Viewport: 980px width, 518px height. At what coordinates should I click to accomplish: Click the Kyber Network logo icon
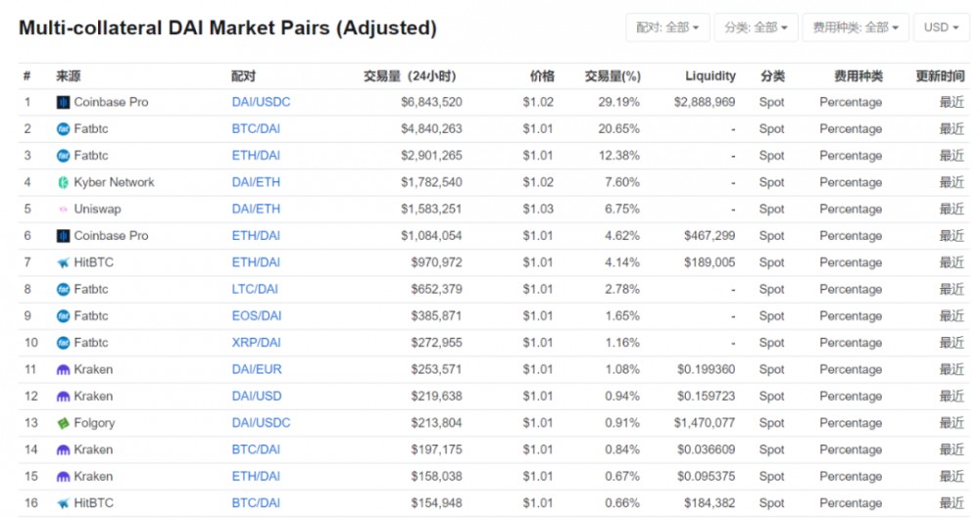pos(64,182)
